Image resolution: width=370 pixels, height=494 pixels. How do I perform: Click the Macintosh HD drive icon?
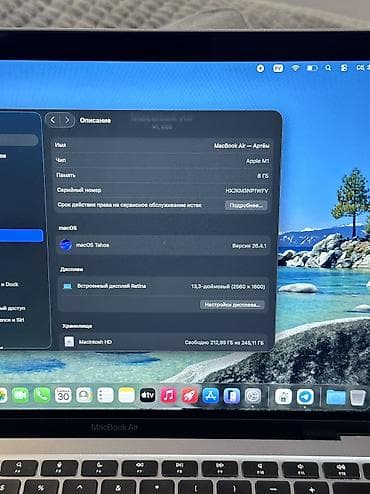(x=69, y=342)
